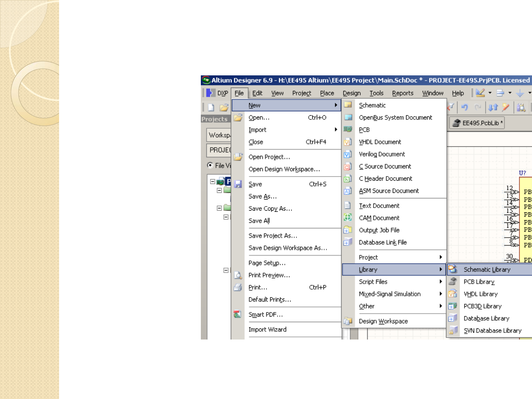Select the Schematic document icon

pos(348,105)
